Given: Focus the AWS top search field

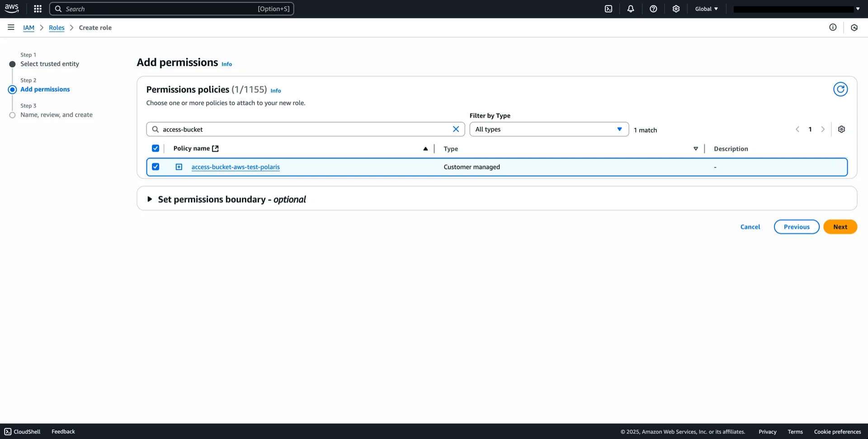Looking at the screenshot, I should [x=172, y=9].
